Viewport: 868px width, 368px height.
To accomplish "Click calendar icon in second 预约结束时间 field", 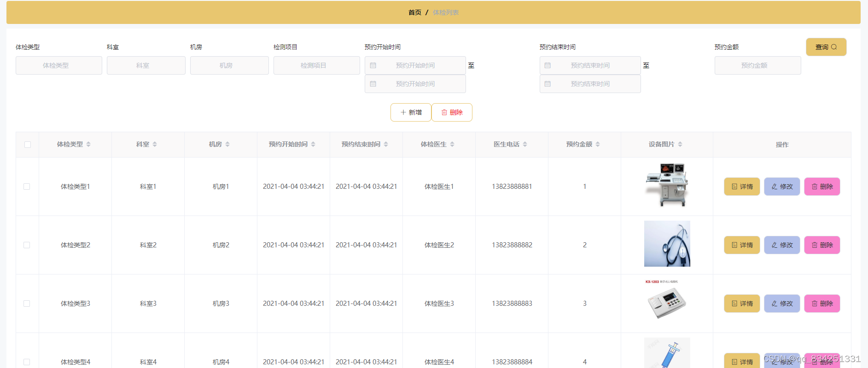I will (x=548, y=84).
